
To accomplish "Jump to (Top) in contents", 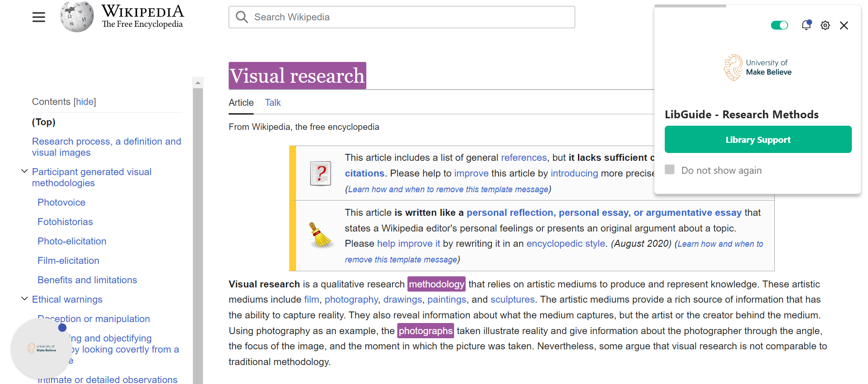I will [43, 122].
